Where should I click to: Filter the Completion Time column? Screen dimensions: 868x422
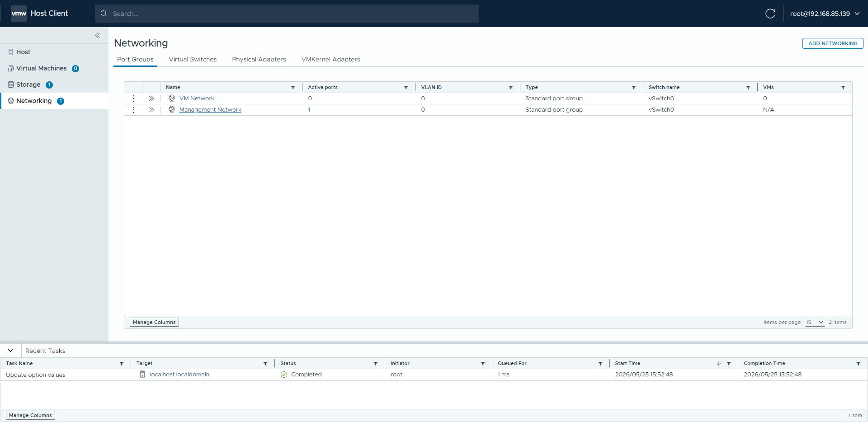[859, 364]
